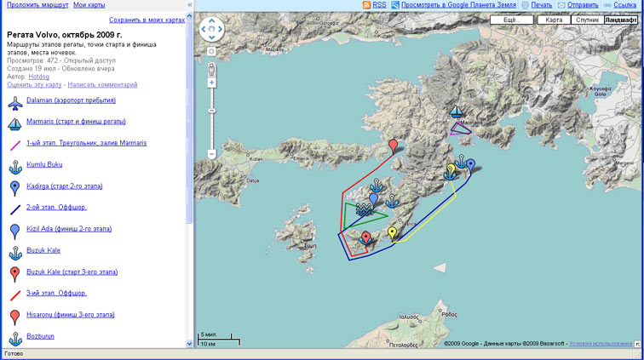Open Dalaman (аэропорт прибытия) link
The width and height of the screenshot is (644, 360).
(71, 100)
